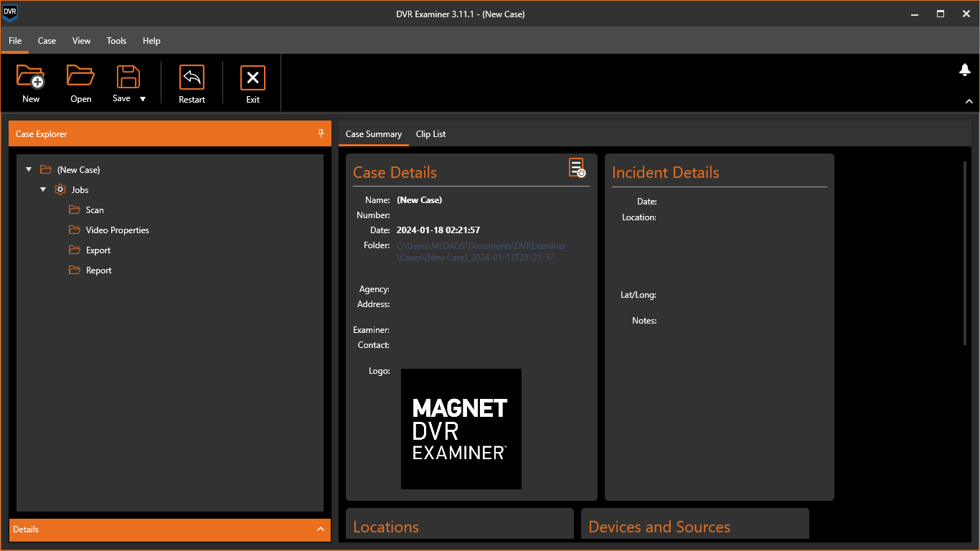Open the notifications bell icon
This screenshot has height=551, width=980.
point(965,70)
